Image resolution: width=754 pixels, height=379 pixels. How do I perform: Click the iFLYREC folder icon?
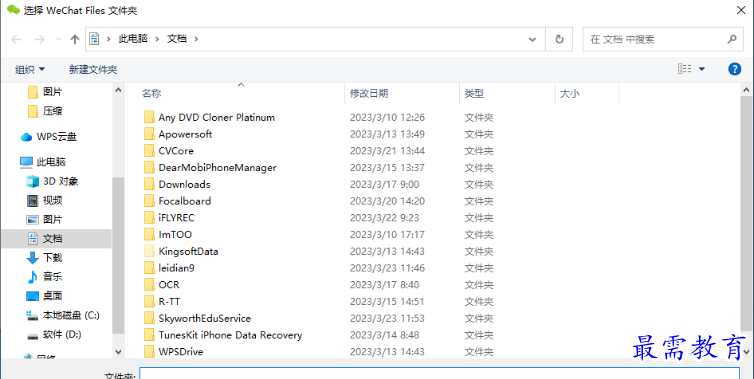click(149, 217)
